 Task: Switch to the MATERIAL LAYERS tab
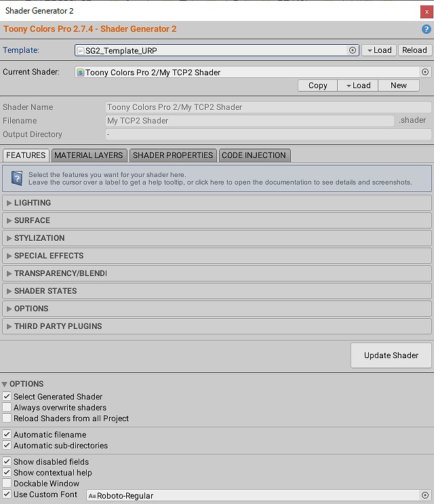pos(89,155)
